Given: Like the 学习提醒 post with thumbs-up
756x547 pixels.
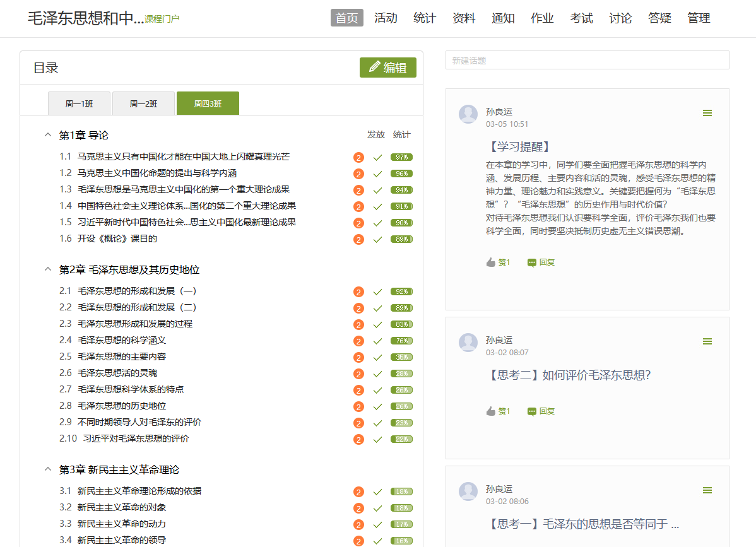Looking at the screenshot, I should (491, 262).
